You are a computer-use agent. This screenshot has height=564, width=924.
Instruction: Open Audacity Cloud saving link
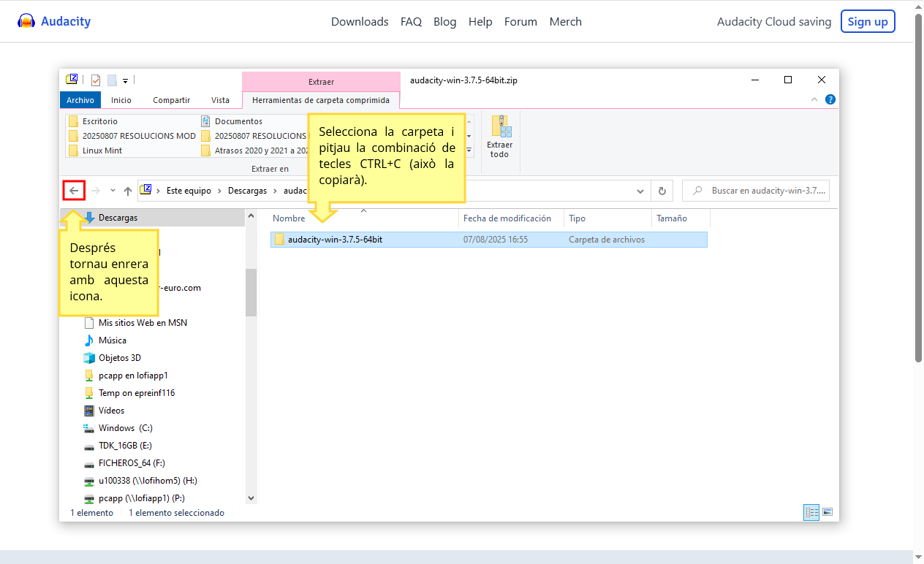774,21
